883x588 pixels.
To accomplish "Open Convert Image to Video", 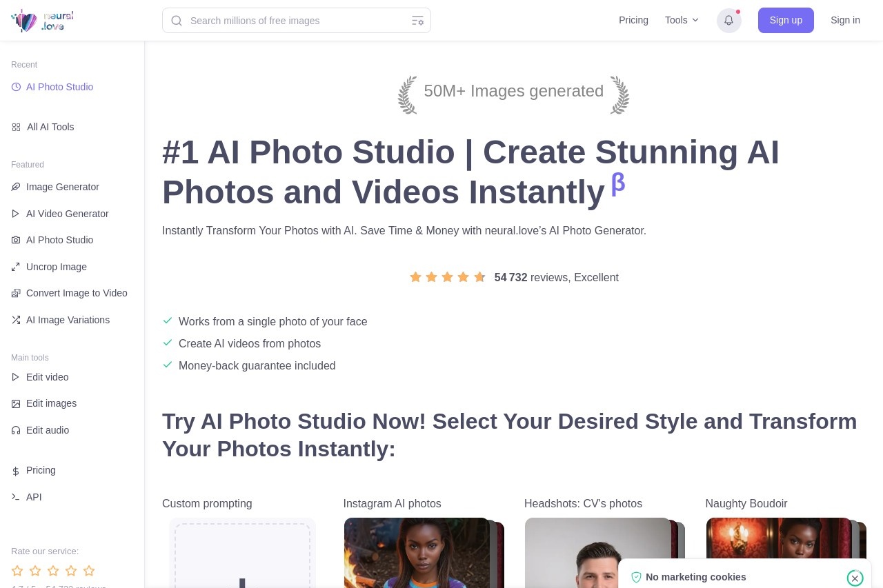I will click(x=76, y=293).
